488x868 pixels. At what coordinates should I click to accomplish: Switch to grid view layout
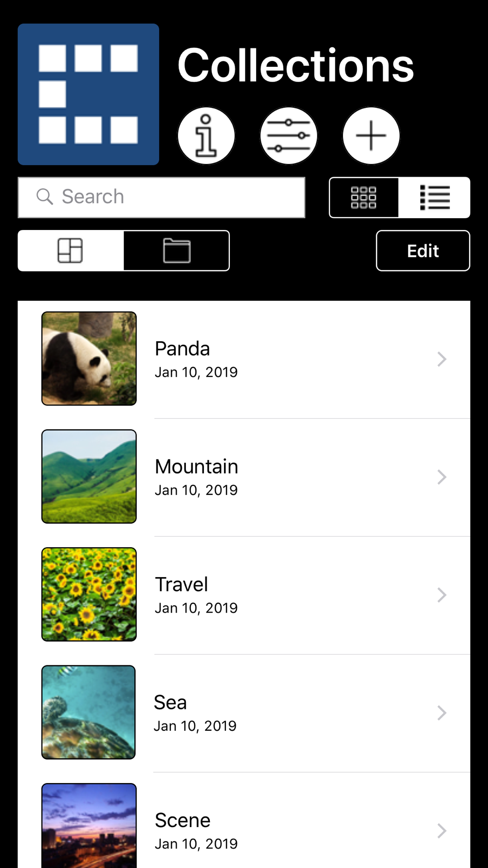[x=364, y=198]
